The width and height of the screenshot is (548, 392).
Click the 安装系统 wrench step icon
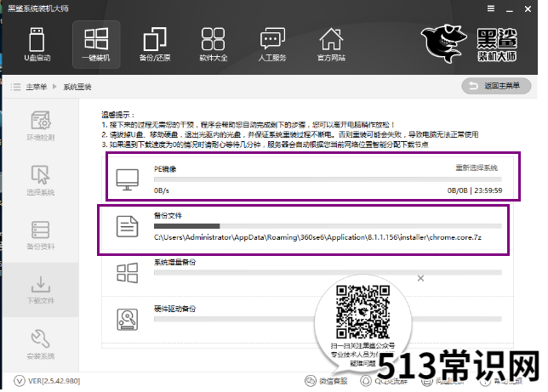[x=41, y=338]
